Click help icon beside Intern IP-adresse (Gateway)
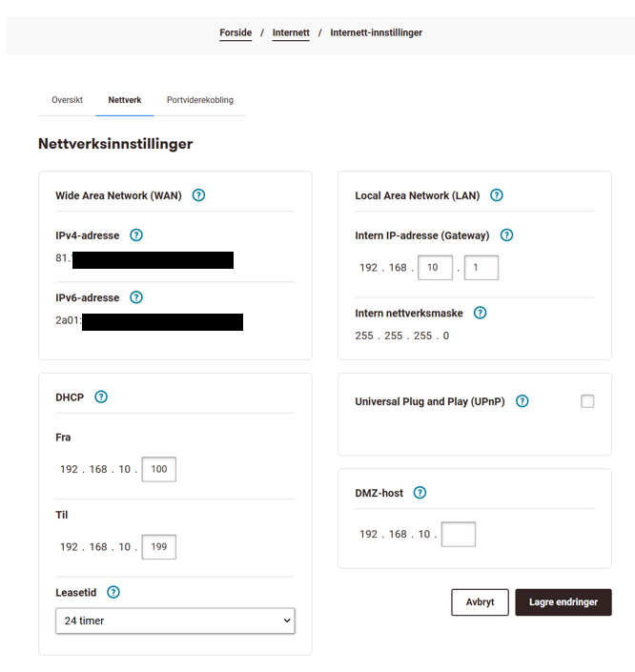Screen dimensions: 635x672 (x=506, y=235)
